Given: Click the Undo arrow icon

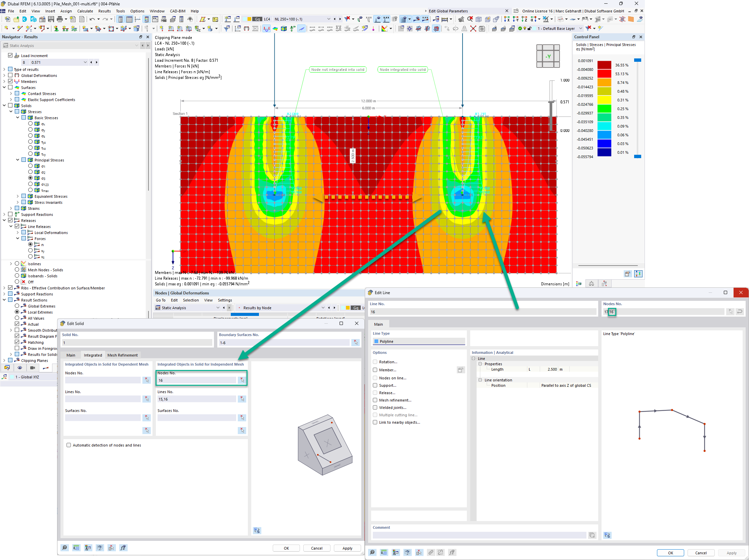Looking at the screenshot, I should 92,19.
